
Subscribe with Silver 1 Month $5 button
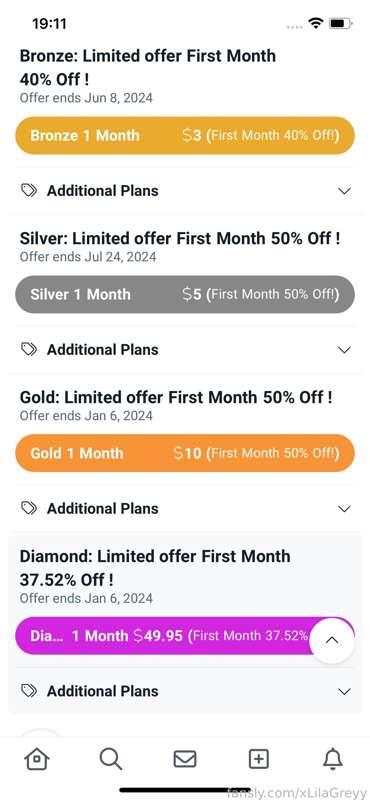(x=185, y=294)
